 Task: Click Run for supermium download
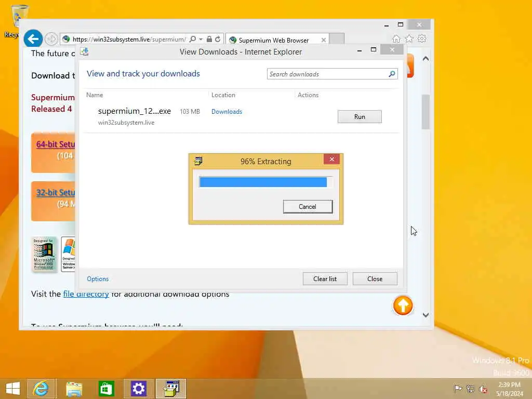click(x=360, y=117)
